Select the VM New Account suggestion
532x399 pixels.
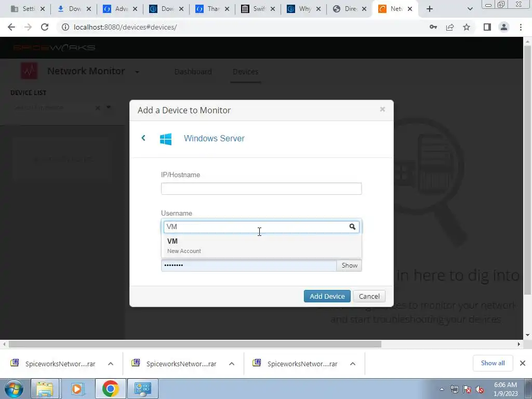pos(261,246)
